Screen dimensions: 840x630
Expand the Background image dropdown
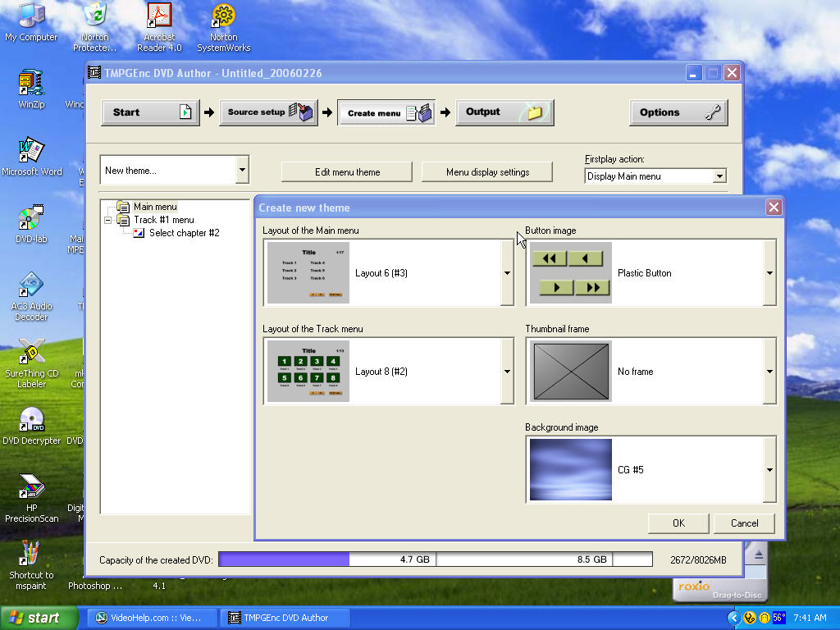(769, 470)
